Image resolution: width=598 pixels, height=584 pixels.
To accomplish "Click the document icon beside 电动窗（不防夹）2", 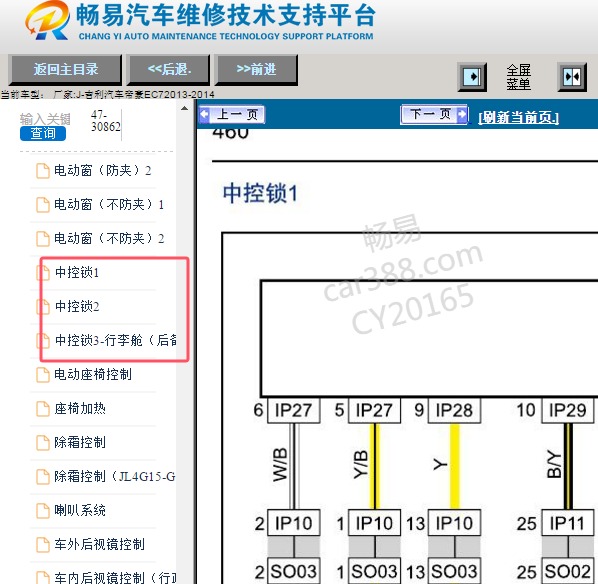I will tap(43, 239).
